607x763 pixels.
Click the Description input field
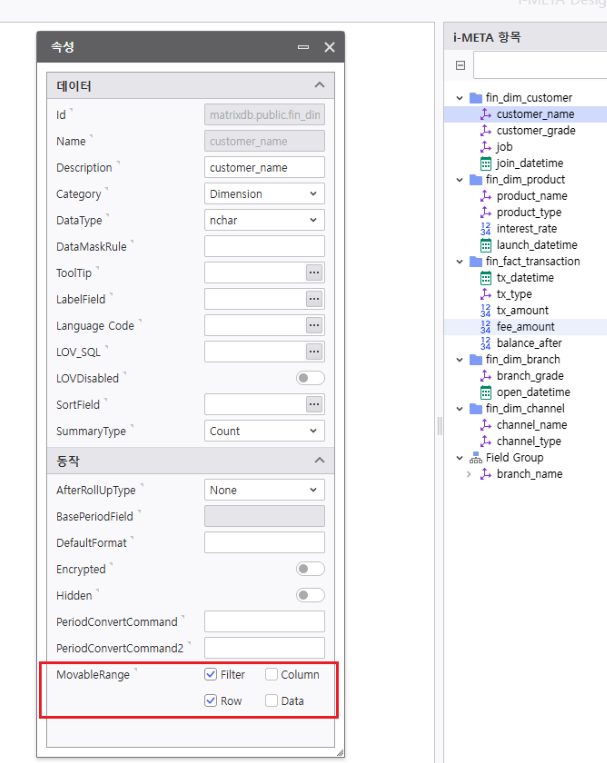(264, 167)
